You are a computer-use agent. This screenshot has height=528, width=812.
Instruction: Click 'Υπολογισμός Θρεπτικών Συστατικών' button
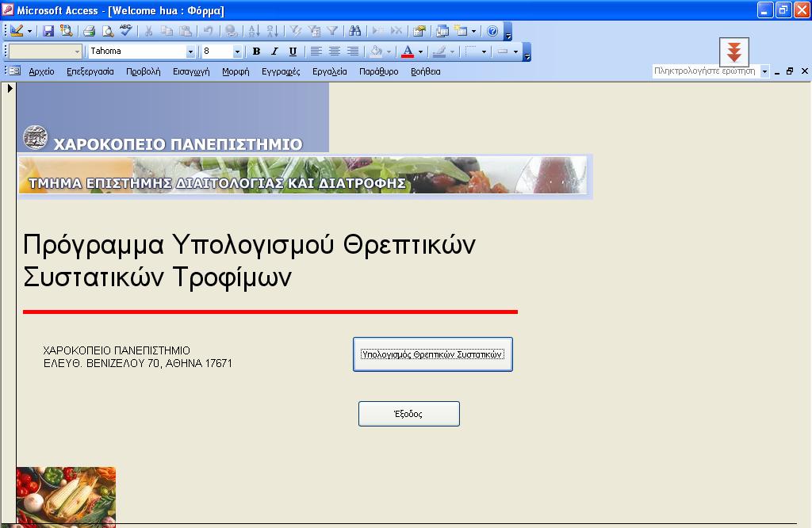(x=433, y=354)
